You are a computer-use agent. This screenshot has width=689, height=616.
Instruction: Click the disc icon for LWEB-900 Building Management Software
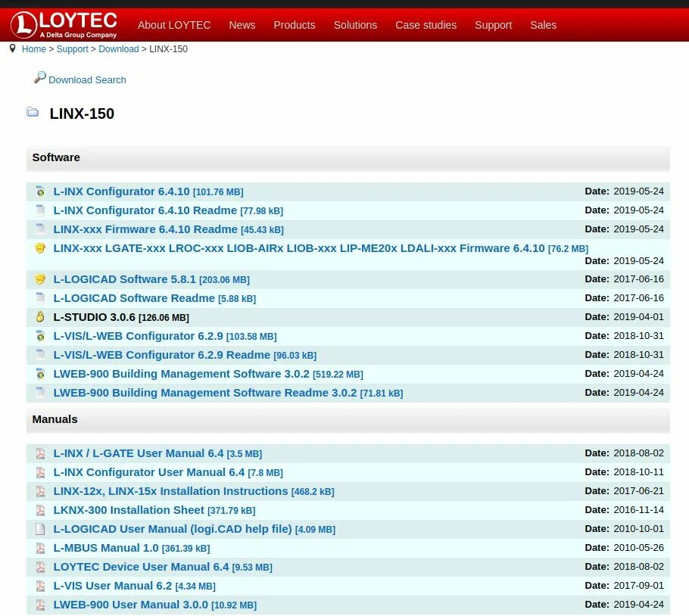[40, 374]
